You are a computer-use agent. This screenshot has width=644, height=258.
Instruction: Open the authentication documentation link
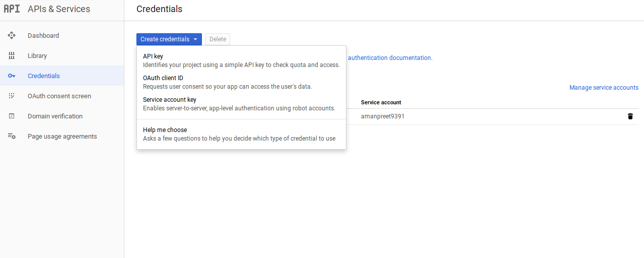point(390,58)
